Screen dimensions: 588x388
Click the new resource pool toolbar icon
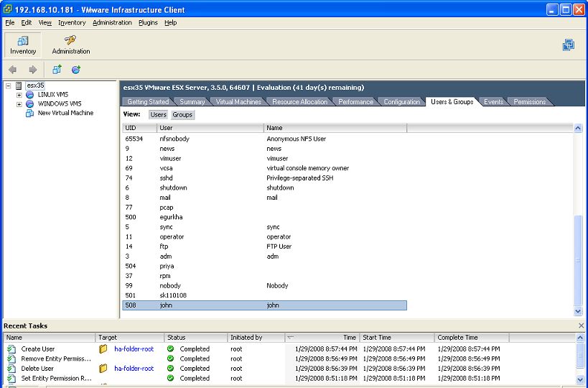[76, 70]
